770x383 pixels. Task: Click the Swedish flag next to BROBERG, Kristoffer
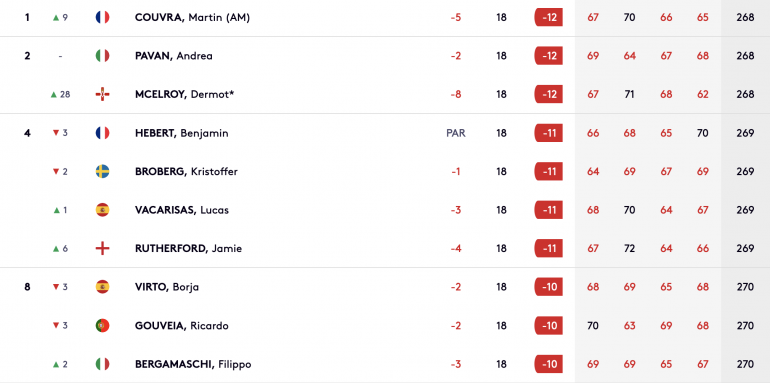[102, 171]
